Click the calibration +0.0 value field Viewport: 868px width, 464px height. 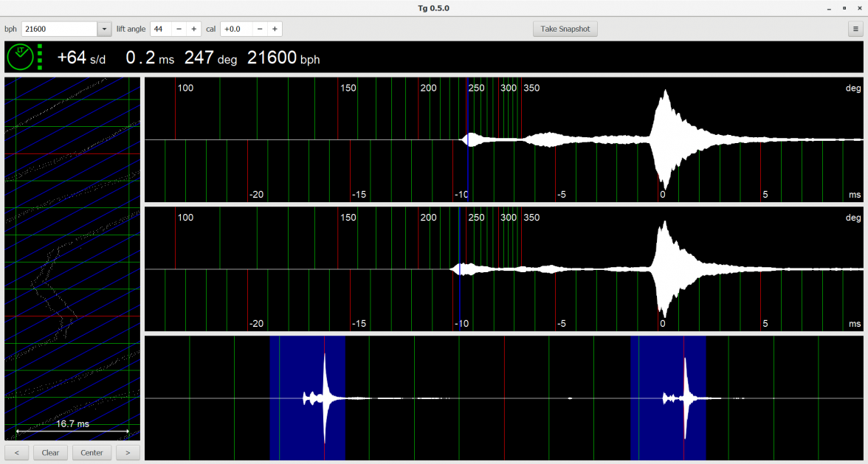click(234, 29)
